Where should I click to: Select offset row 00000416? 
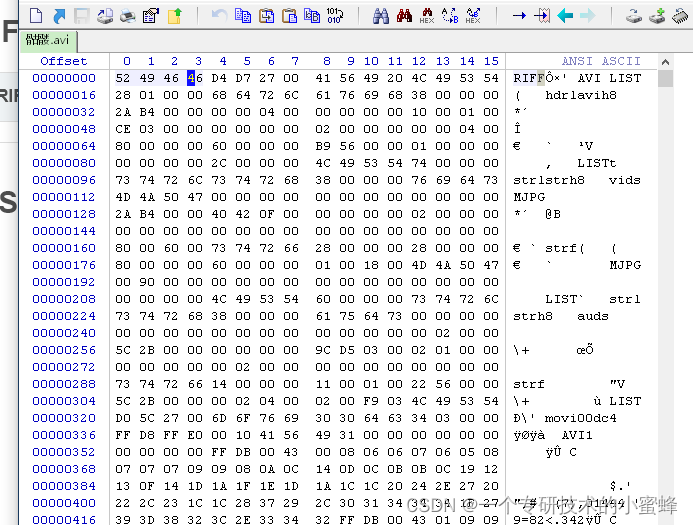click(64, 520)
